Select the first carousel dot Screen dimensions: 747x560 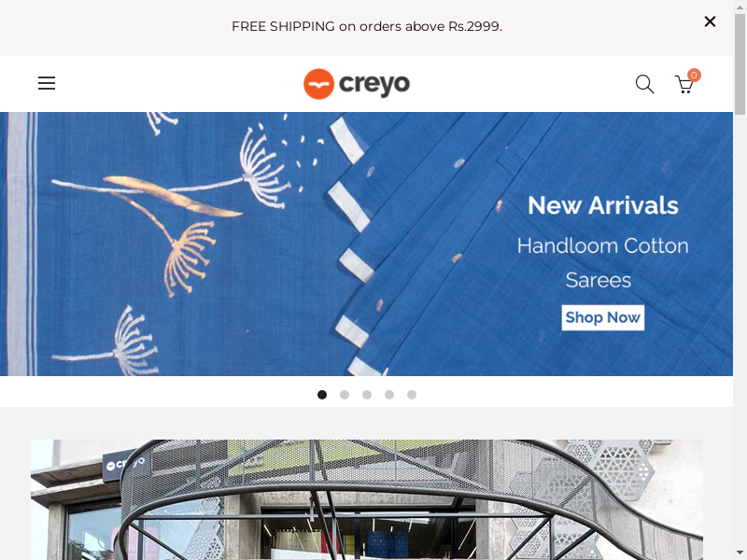coord(322,395)
